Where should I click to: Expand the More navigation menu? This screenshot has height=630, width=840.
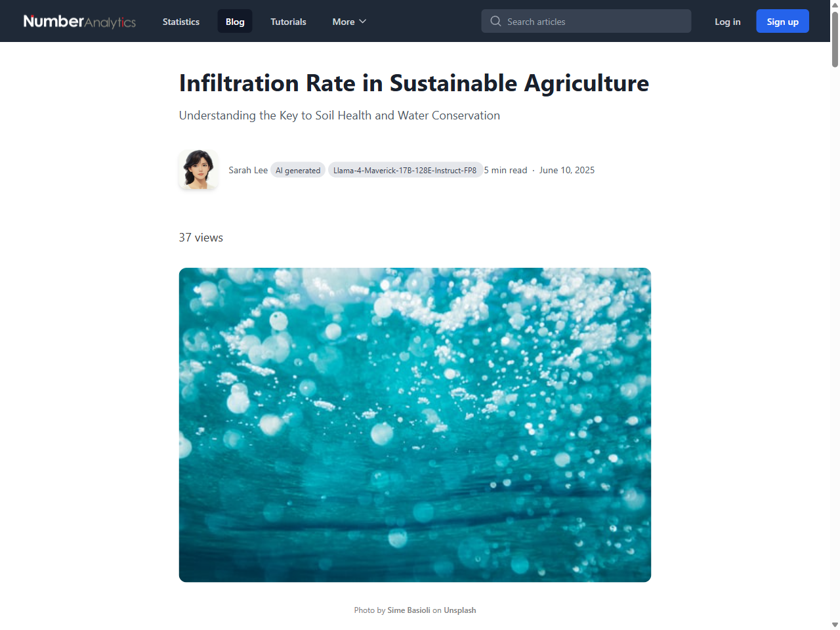(348, 21)
